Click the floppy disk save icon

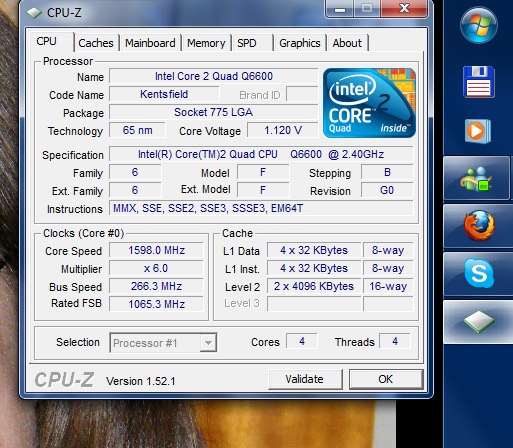pyautogui.click(x=479, y=82)
